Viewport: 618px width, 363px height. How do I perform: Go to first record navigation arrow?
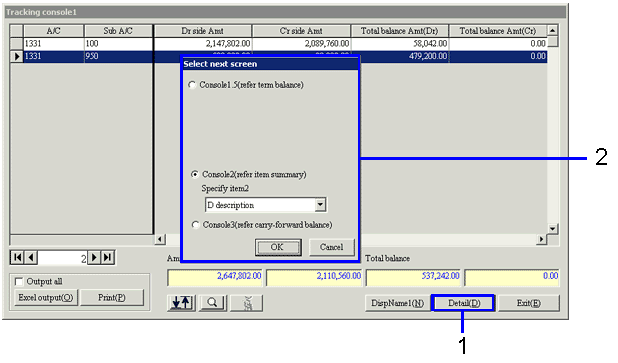[x=17, y=258]
